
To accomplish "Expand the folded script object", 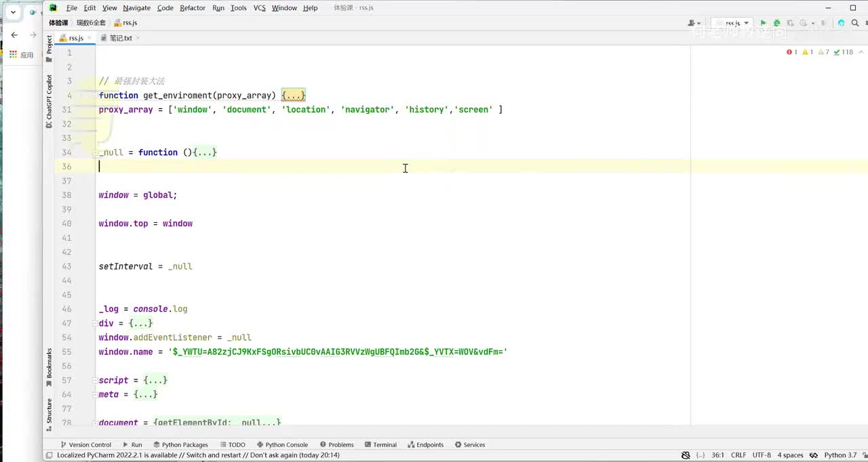I will click(x=155, y=380).
